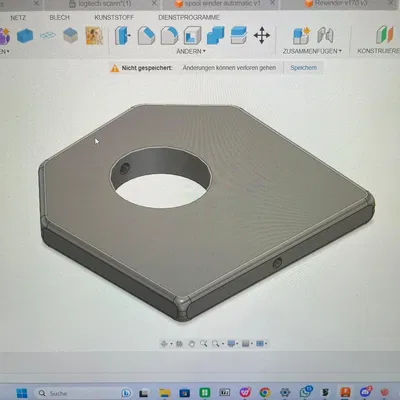Select the Offset Face tool
The image size is (400, 400).
coord(239,35)
